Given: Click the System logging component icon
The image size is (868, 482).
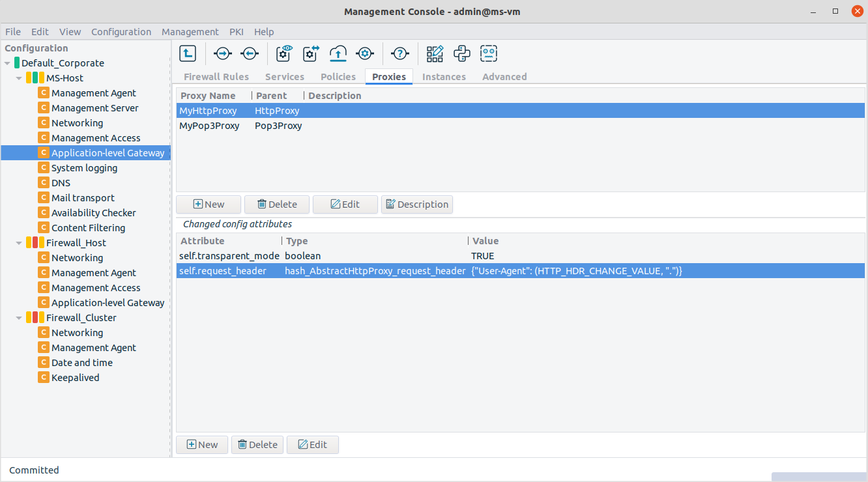Looking at the screenshot, I should click(x=44, y=168).
